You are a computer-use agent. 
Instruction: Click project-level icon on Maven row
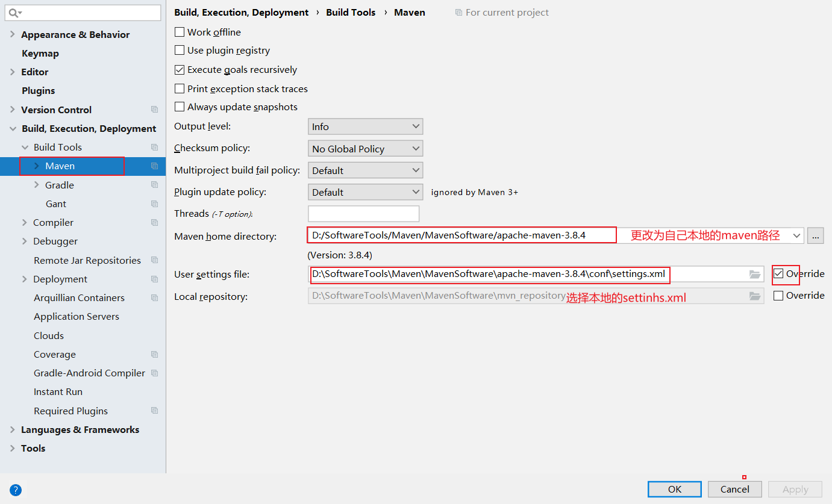coord(154,166)
